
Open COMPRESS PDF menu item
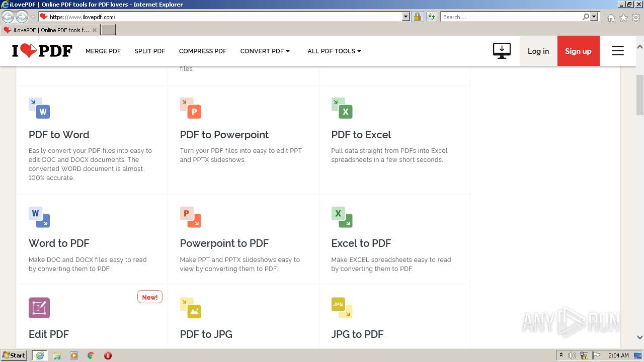(203, 51)
